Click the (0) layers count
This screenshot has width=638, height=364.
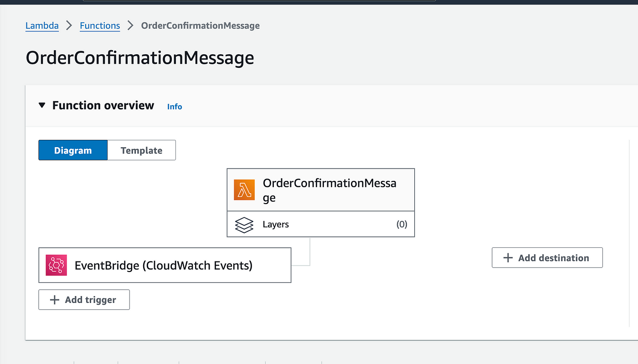[401, 224]
